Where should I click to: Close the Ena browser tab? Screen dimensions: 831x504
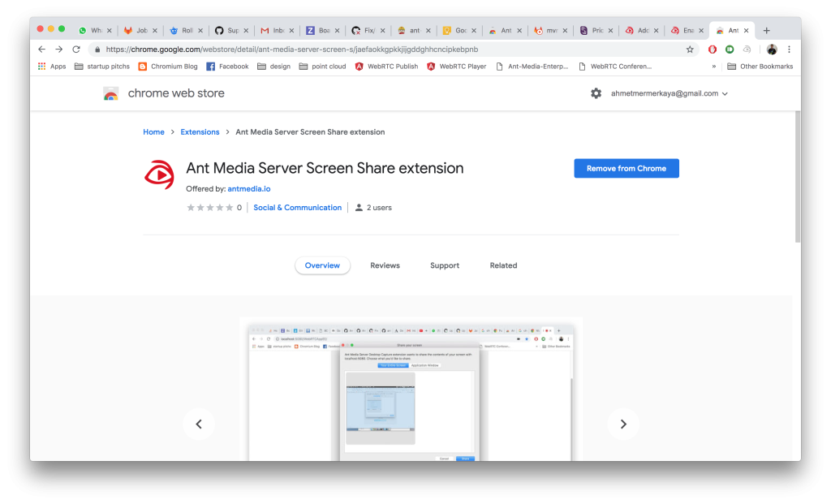[701, 31]
